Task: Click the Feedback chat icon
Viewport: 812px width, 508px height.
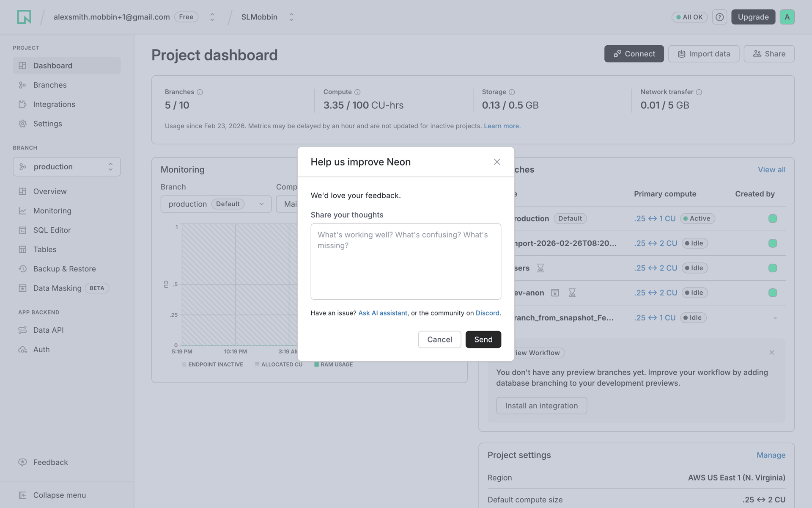Action: [x=22, y=462]
